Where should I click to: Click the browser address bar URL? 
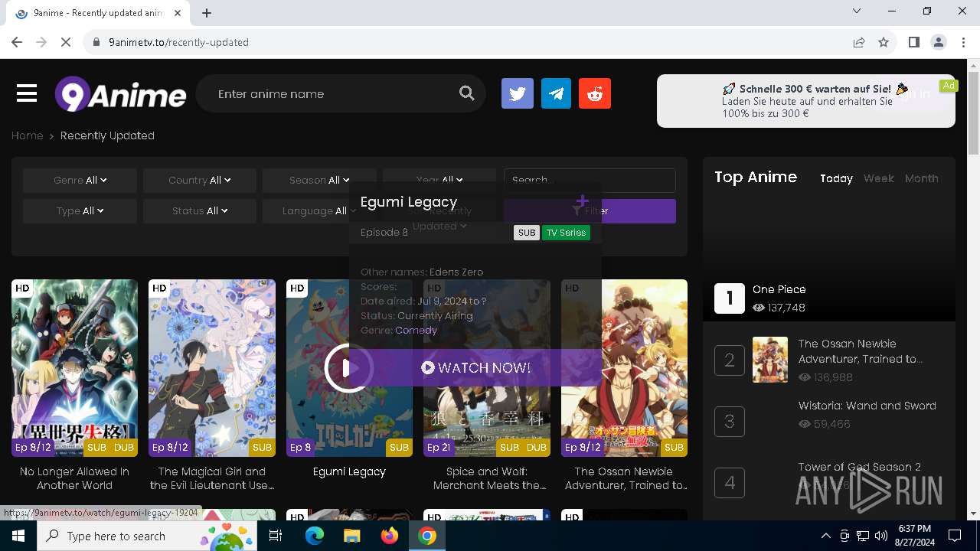click(178, 42)
